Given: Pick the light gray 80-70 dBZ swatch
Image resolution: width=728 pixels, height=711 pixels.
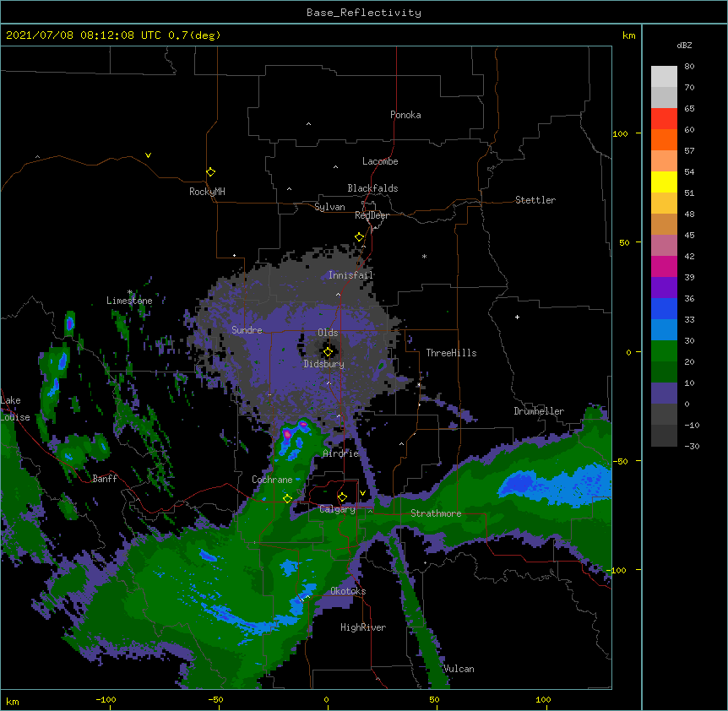Looking at the screenshot, I should click(x=664, y=77).
